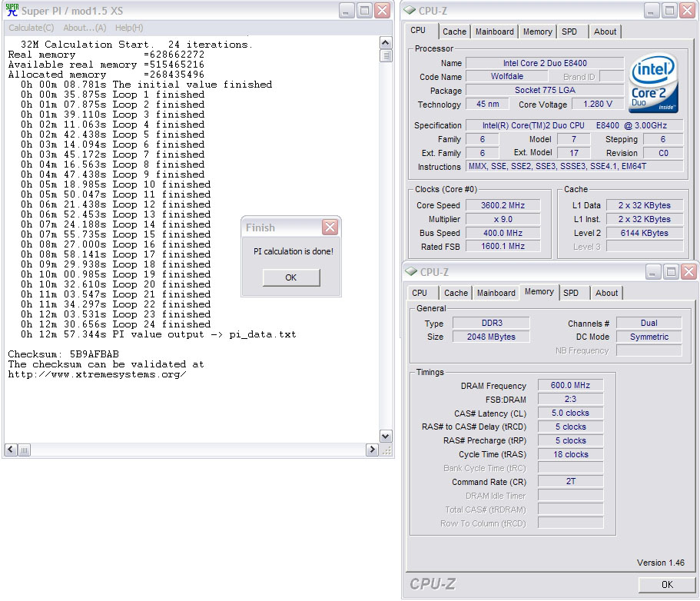Click the Super PI vertical scrollbar thumb
The height and width of the screenshot is (601, 700).
point(386,55)
